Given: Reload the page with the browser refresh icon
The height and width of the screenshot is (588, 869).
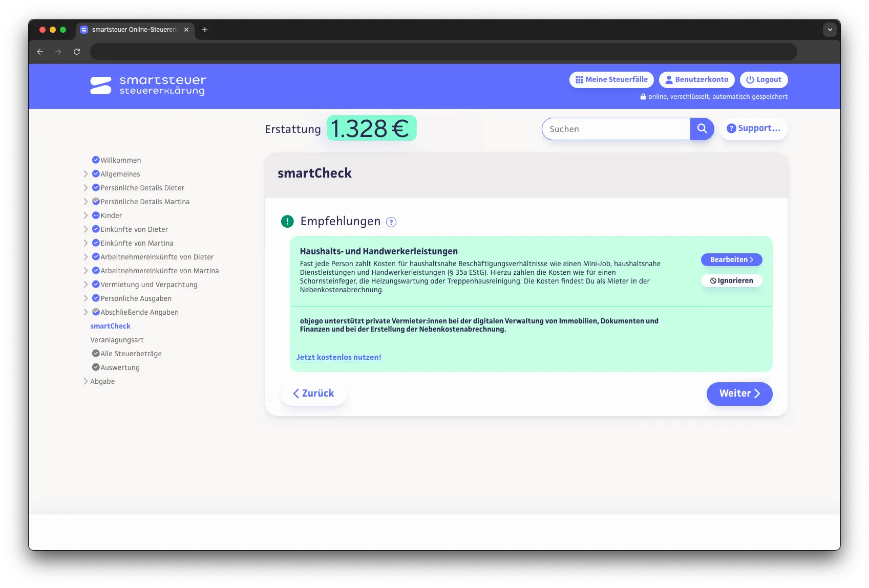Looking at the screenshot, I should point(77,52).
